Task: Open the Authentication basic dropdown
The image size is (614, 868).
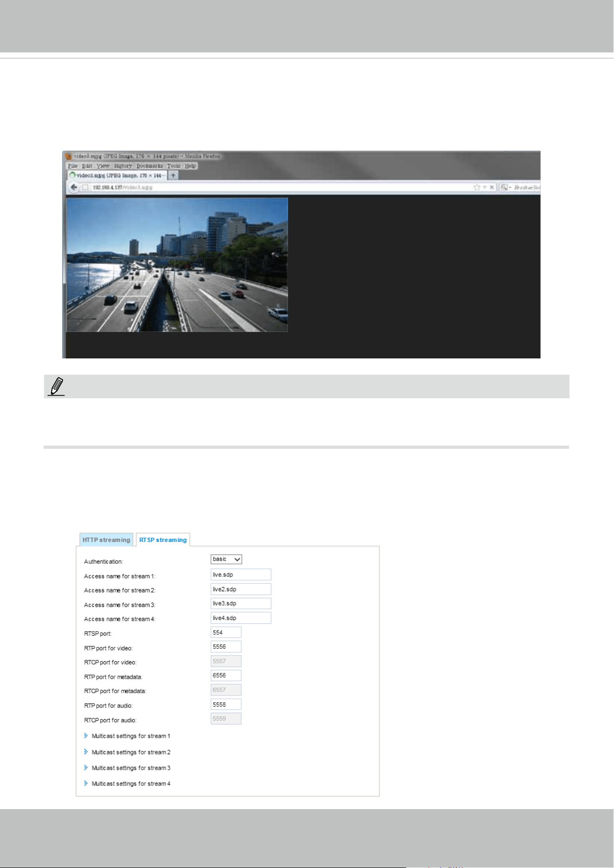Action: click(x=226, y=559)
